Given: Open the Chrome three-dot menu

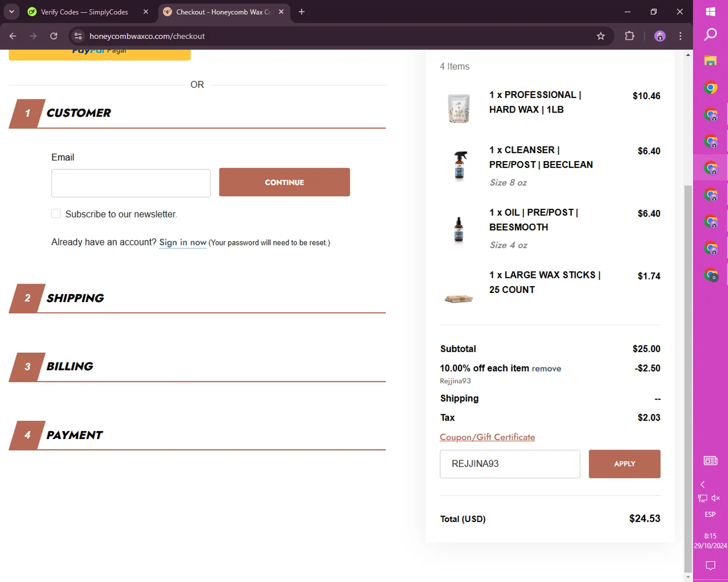Looking at the screenshot, I should pyautogui.click(x=680, y=36).
